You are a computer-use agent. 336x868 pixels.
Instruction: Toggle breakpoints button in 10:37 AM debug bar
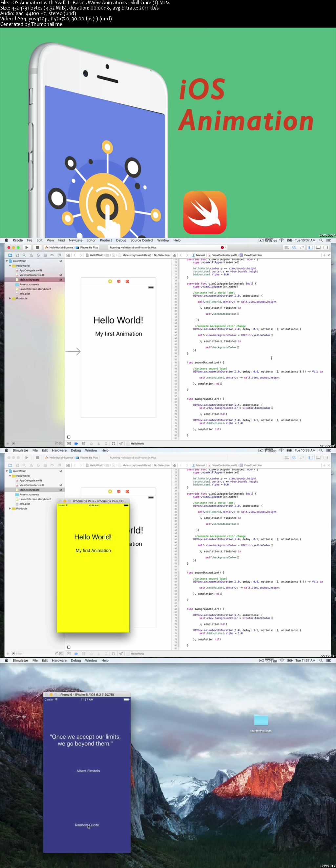click(76, 444)
